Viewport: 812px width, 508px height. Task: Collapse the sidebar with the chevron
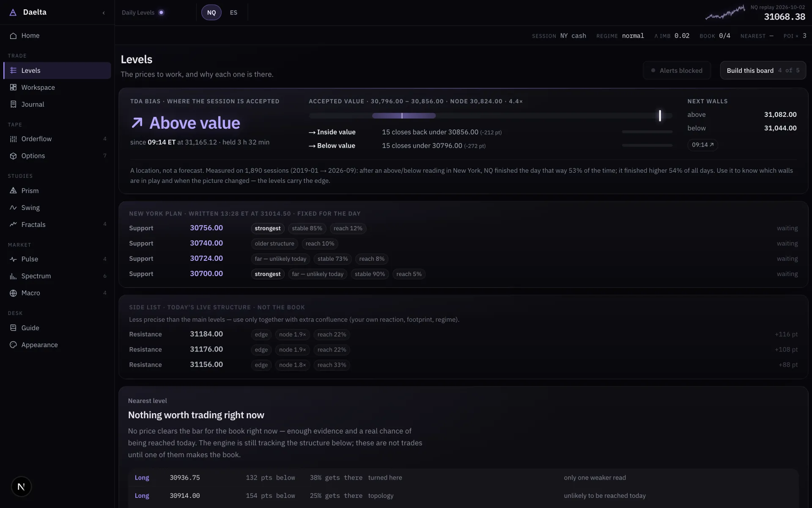(104, 13)
